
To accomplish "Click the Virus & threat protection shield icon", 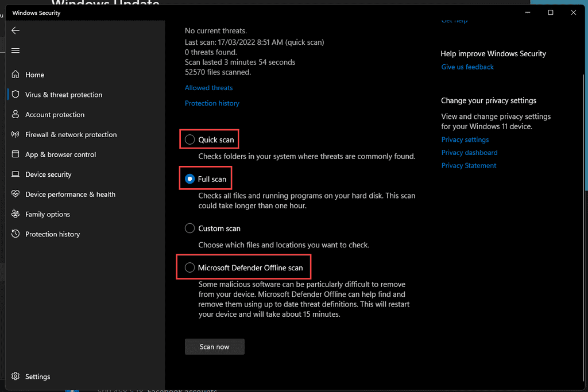I will click(x=16, y=95).
